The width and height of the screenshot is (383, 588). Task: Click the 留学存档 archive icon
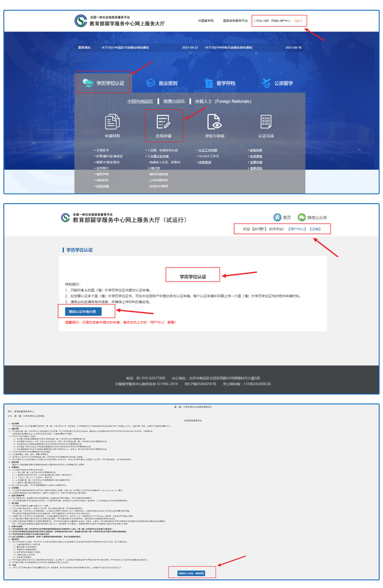coord(209,83)
